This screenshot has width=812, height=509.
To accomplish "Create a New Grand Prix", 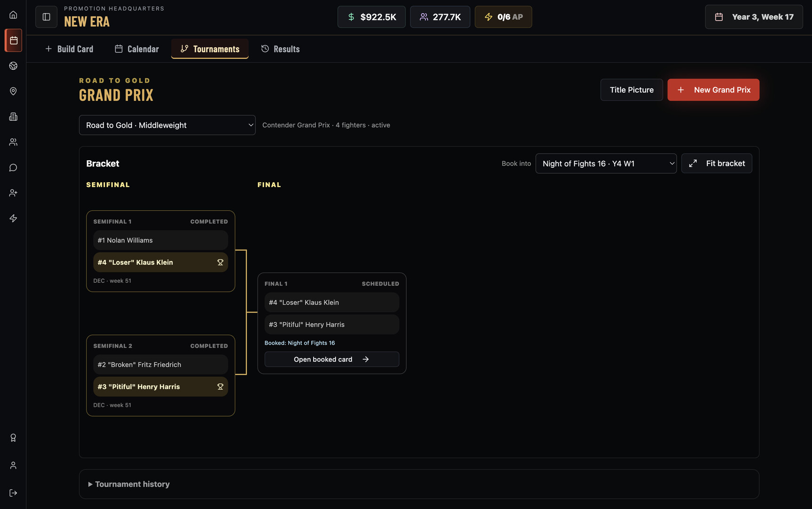I will 713,90.
